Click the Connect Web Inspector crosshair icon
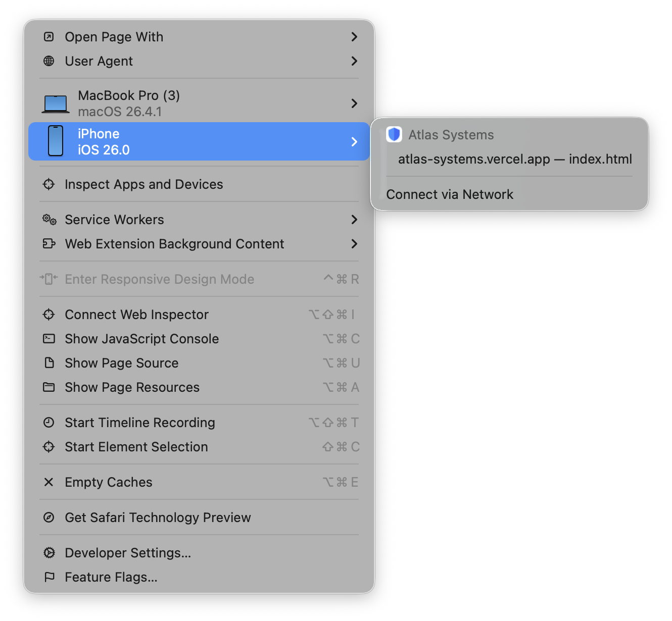The height and width of the screenshot is (621, 672). click(x=49, y=315)
